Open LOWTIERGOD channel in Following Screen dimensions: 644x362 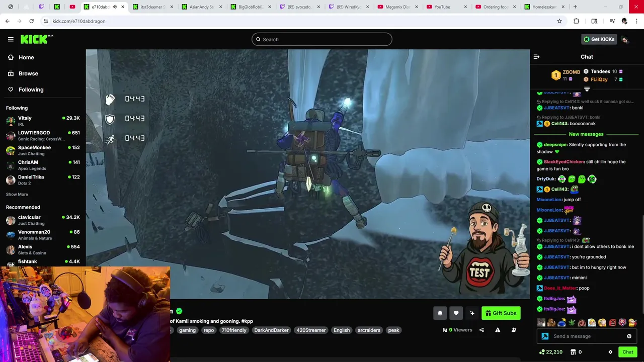(x=43, y=136)
